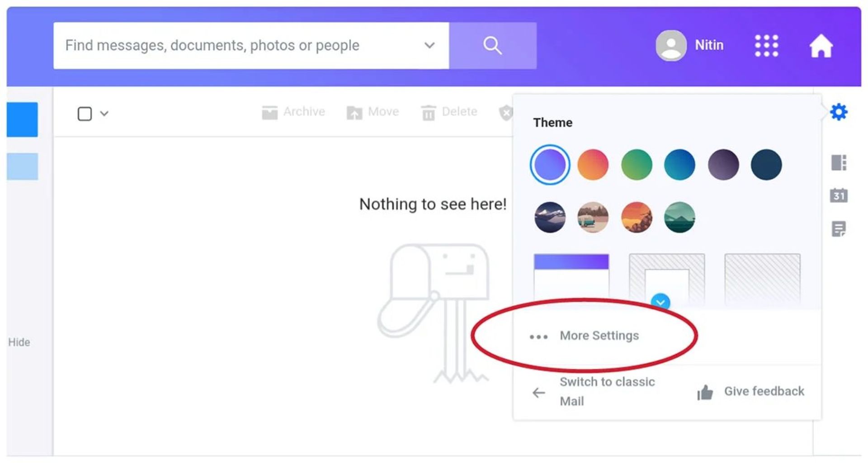Go to Yahoo home icon

click(x=821, y=46)
